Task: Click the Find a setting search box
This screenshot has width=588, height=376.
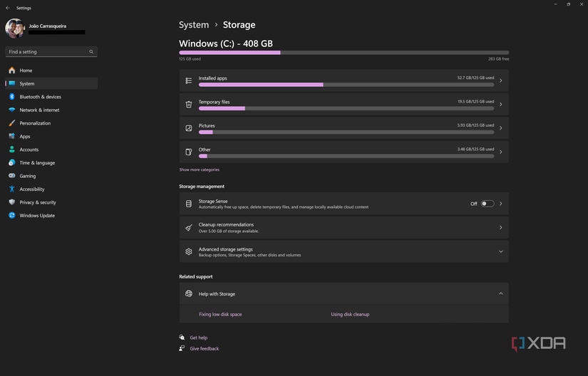Action: click(x=51, y=52)
